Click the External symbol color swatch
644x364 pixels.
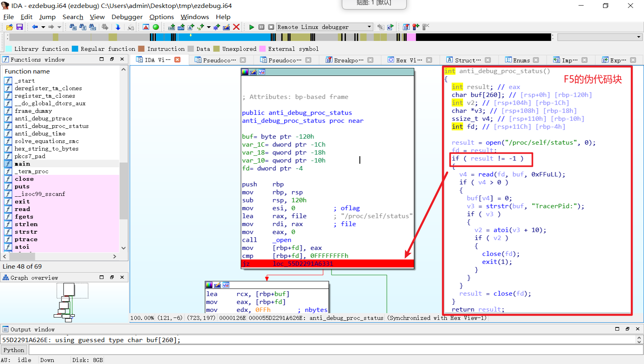[x=262, y=49]
